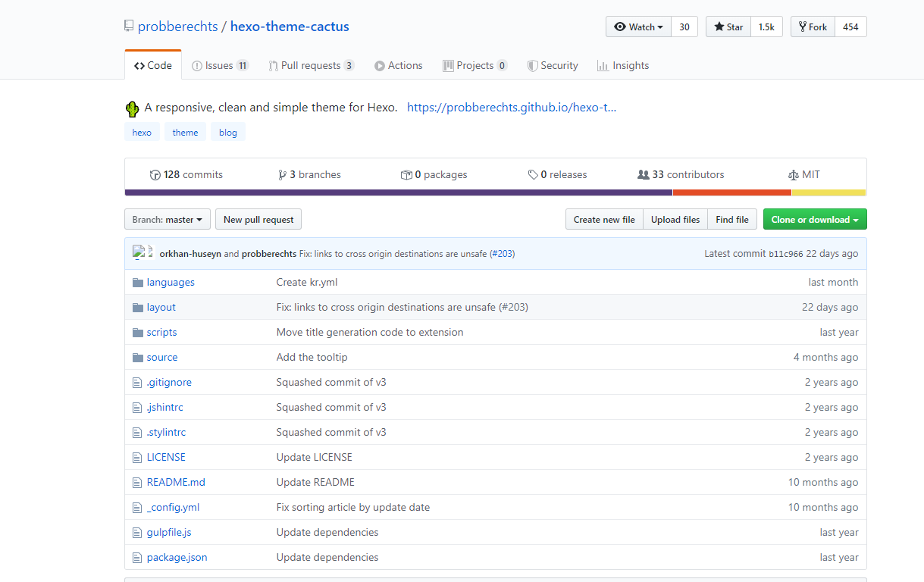Image resolution: width=924 pixels, height=582 pixels.
Task: Open the README.md file
Action: [176, 483]
